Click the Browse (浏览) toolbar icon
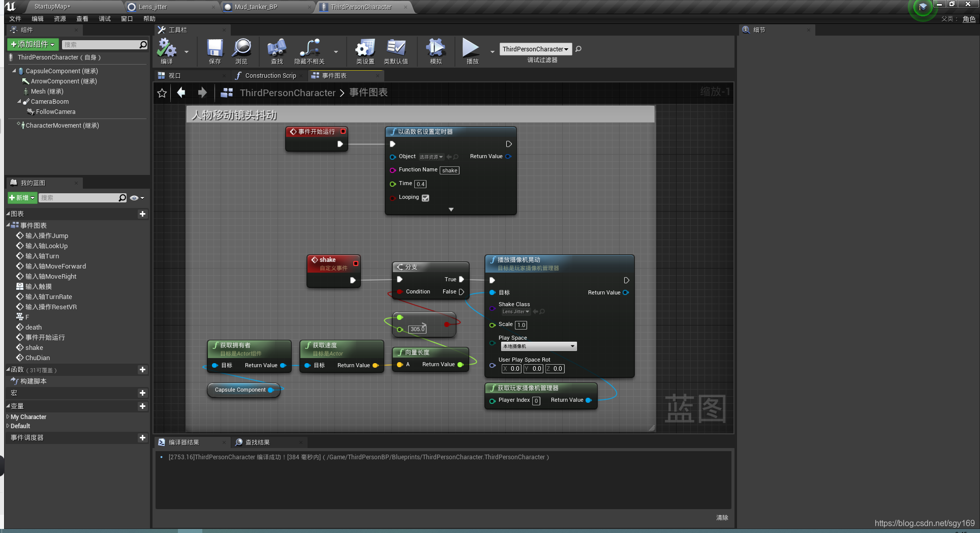This screenshot has width=980, height=533. point(241,51)
